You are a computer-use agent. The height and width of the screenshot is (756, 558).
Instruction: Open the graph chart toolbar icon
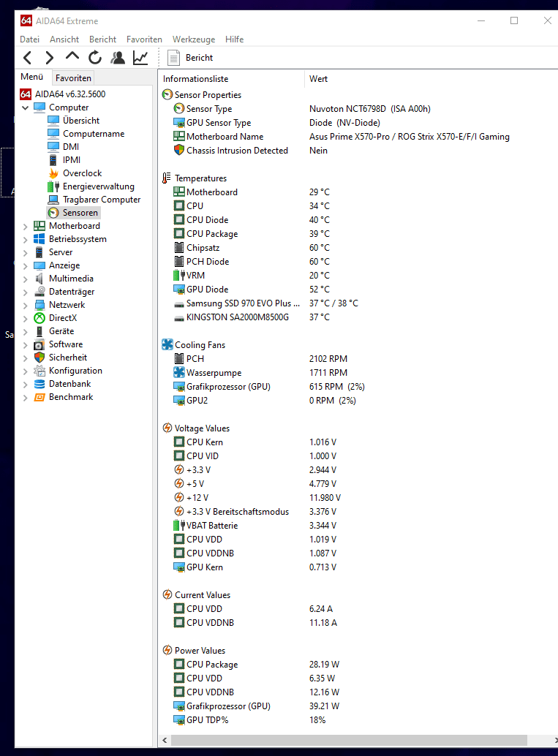coord(140,57)
